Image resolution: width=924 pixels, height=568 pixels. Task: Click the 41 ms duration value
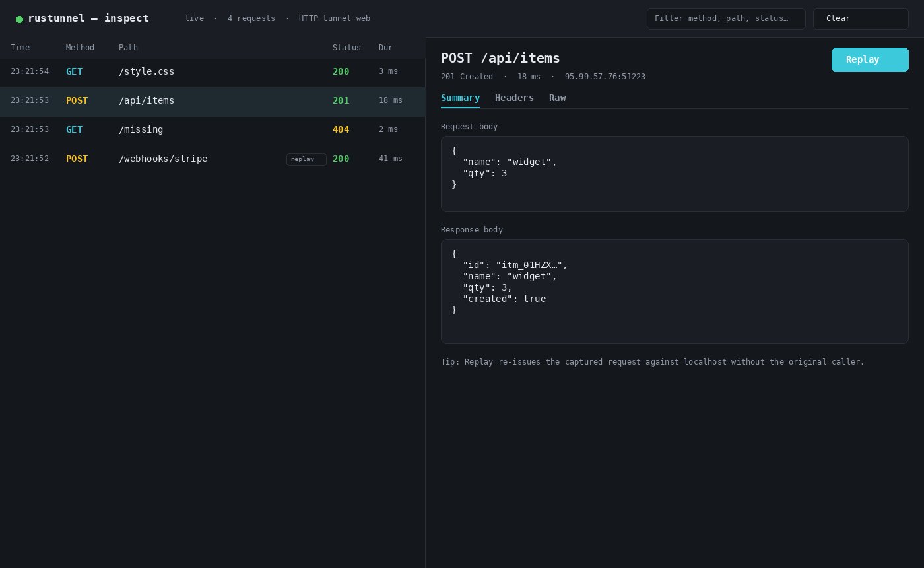(391, 159)
